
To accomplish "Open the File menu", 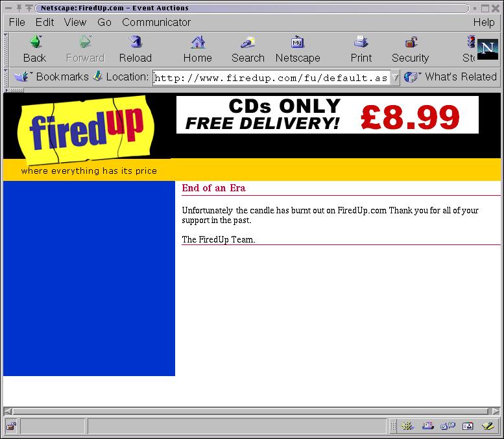I will pyautogui.click(x=17, y=22).
